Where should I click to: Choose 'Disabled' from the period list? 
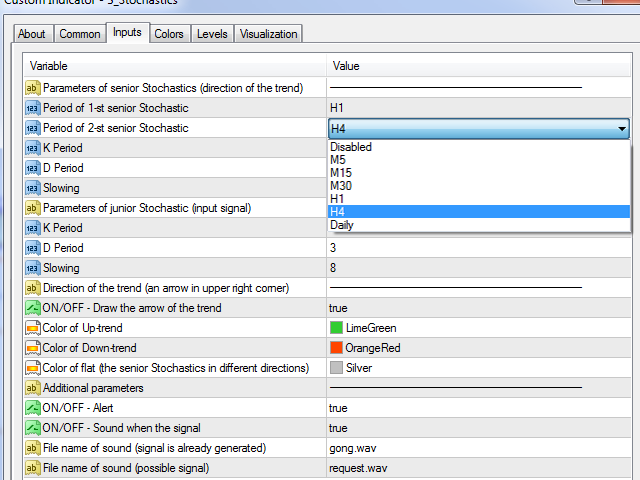pyautogui.click(x=479, y=147)
